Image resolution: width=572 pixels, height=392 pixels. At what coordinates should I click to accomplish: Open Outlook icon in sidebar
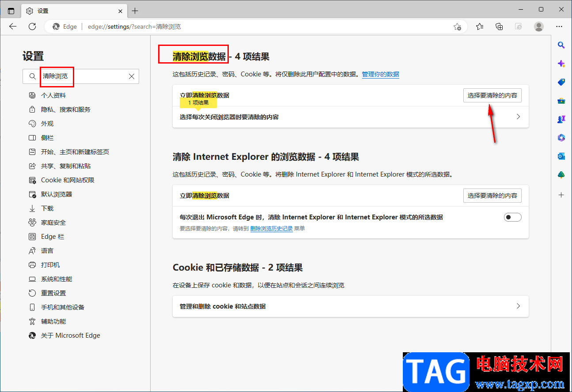561,156
